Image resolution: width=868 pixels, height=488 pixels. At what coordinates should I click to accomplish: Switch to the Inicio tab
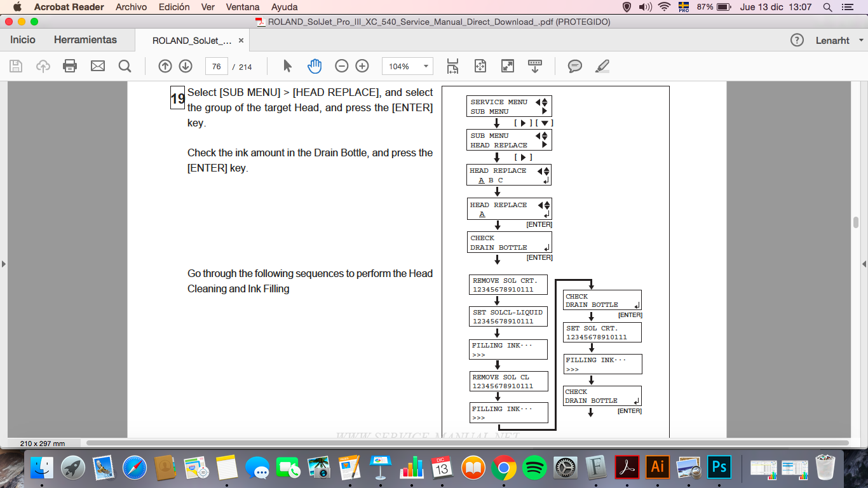[x=23, y=40]
